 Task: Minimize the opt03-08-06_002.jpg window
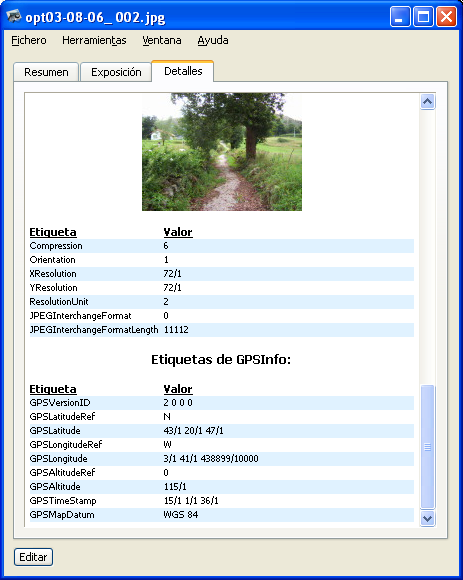point(400,17)
